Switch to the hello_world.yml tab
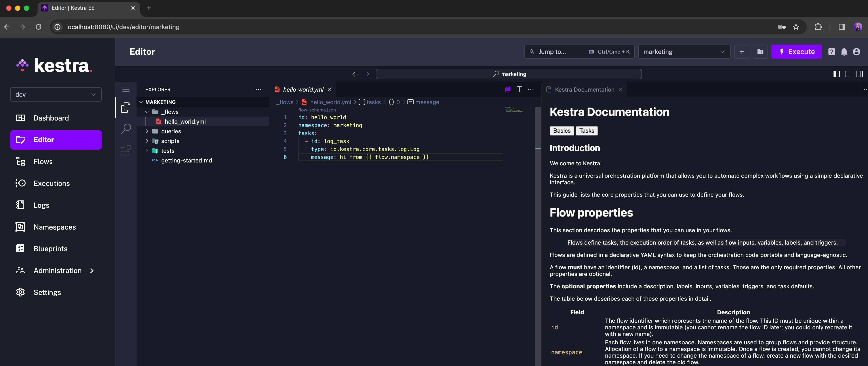This screenshot has width=868, height=366. click(302, 89)
